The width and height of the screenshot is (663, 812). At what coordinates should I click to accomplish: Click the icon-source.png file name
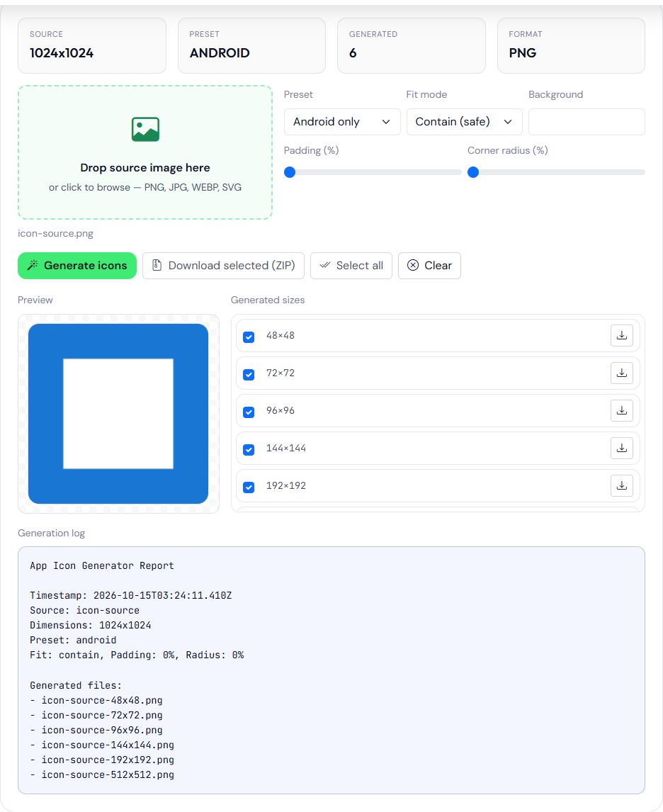tap(55, 234)
